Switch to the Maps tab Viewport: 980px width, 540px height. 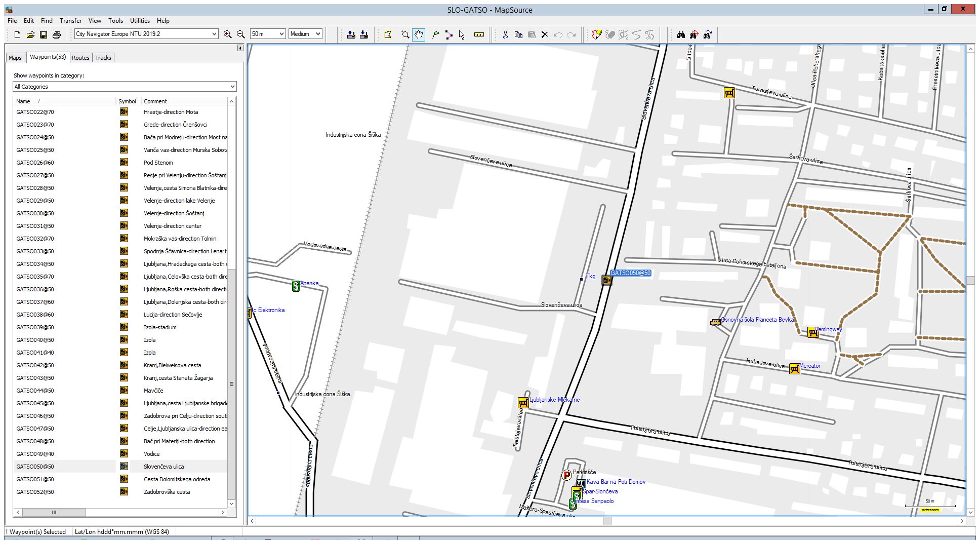(15, 58)
